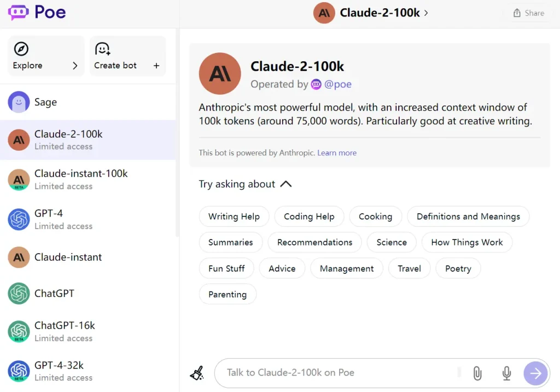The height and width of the screenshot is (392, 560).
Task: Click the ChatGPT name in sidebar
Action: [54, 294]
